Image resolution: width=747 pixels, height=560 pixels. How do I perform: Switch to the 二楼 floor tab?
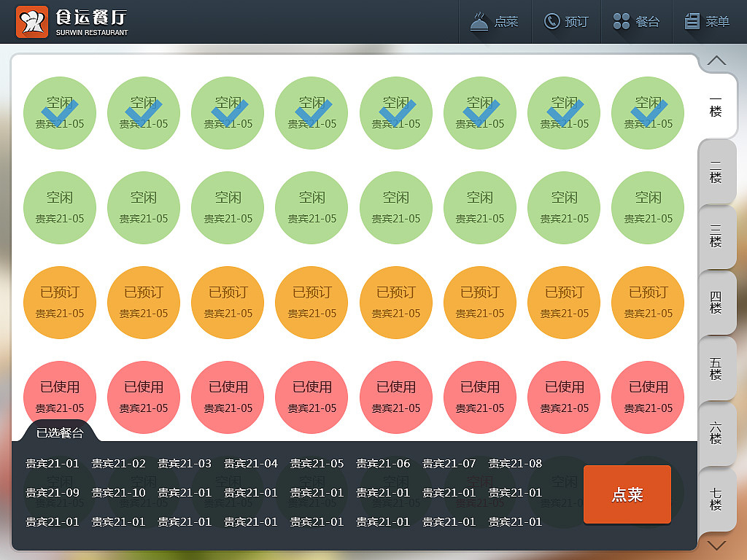[716, 171]
